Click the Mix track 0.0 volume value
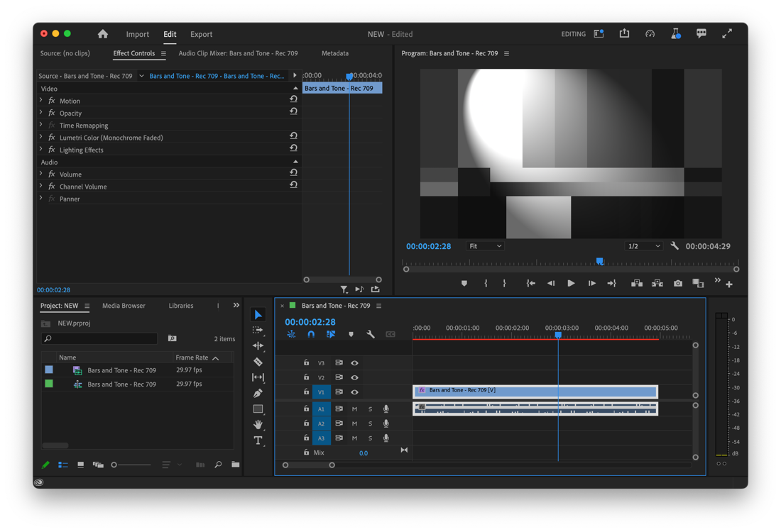This screenshot has height=532, width=781. (x=364, y=453)
